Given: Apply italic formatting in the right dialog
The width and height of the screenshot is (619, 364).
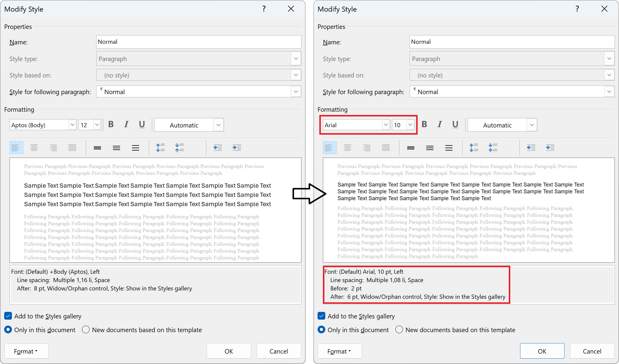Looking at the screenshot, I should tap(440, 125).
